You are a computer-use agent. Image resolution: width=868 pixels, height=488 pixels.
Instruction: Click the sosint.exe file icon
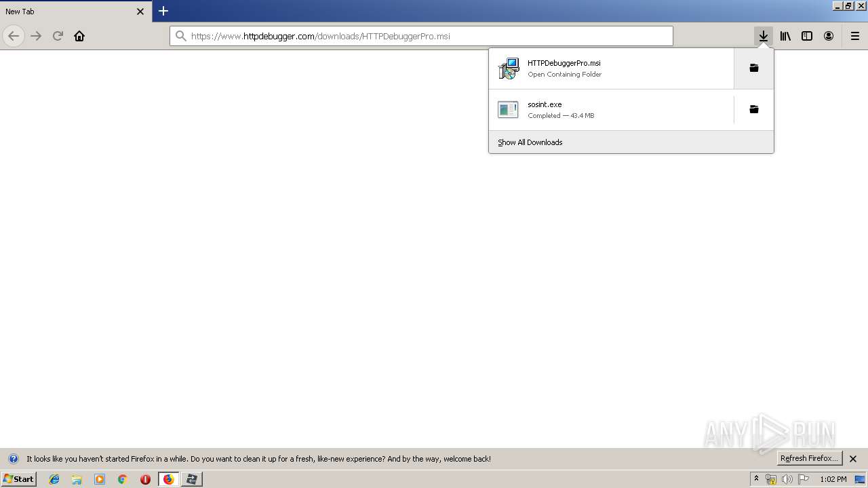[x=508, y=109]
